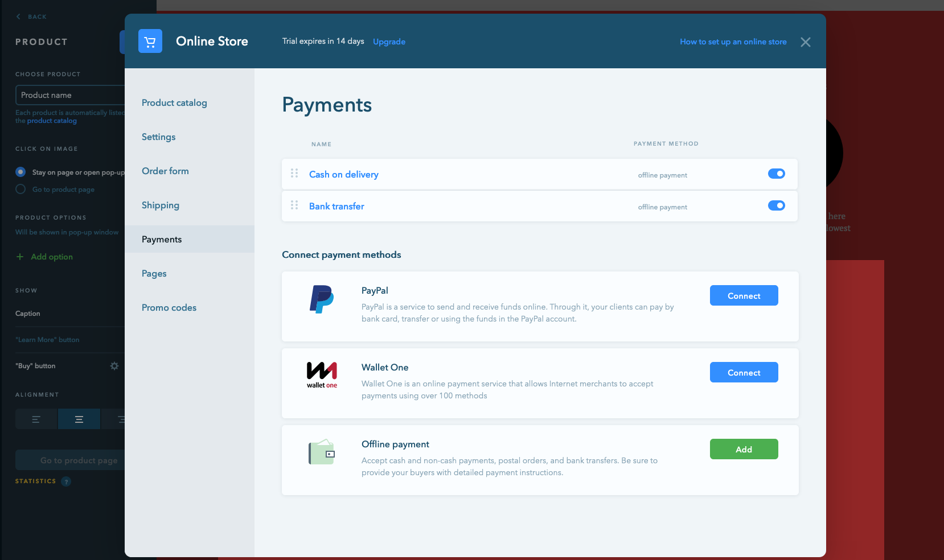Click the Caption row under Show

click(x=70, y=314)
